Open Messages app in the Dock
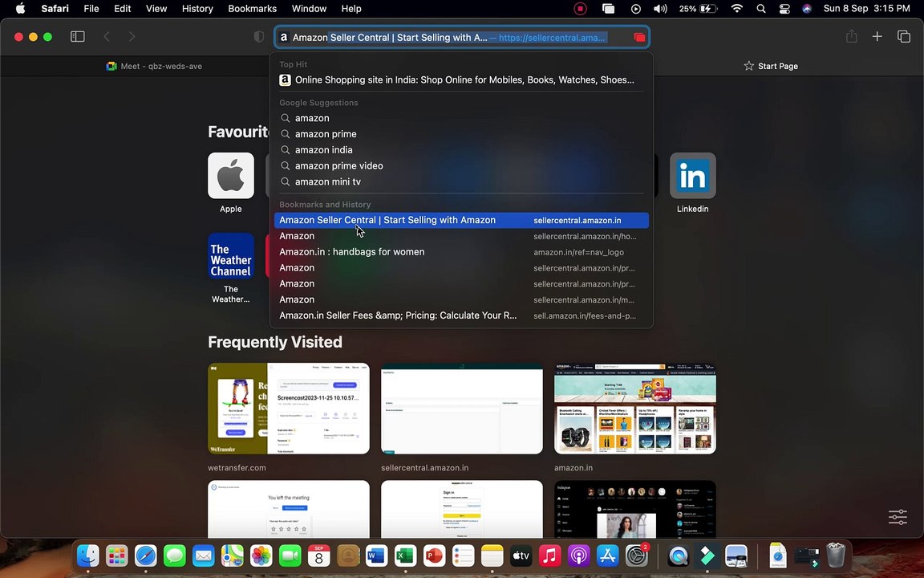The image size is (924, 578). click(x=174, y=556)
